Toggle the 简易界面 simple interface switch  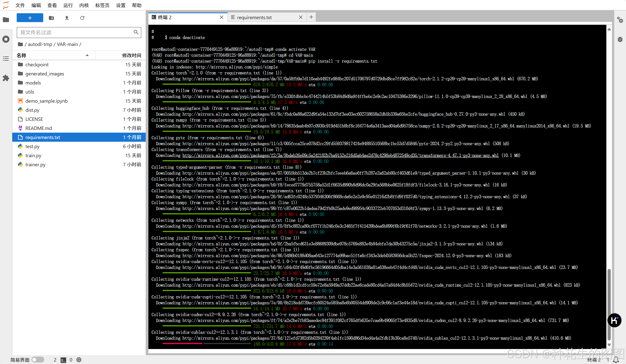[x=38, y=360]
